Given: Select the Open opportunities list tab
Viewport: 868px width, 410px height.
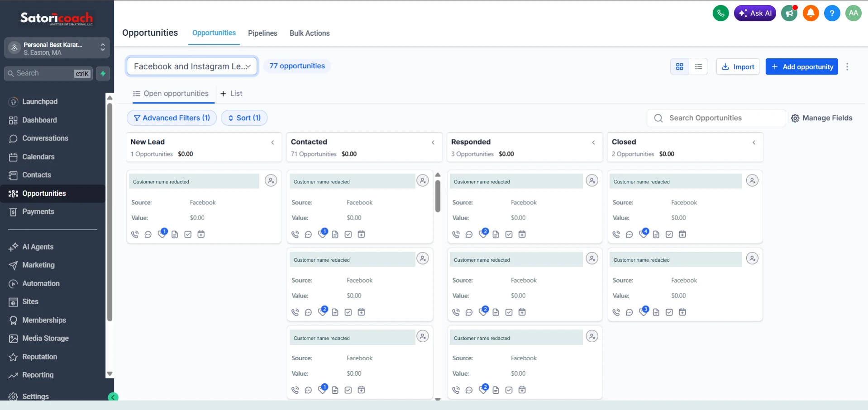Looking at the screenshot, I should click(171, 94).
